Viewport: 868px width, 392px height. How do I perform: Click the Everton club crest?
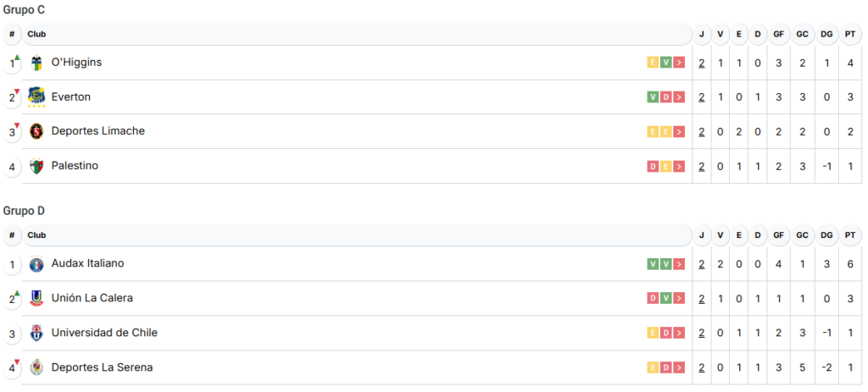pyautogui.click(x=36, y=97)
